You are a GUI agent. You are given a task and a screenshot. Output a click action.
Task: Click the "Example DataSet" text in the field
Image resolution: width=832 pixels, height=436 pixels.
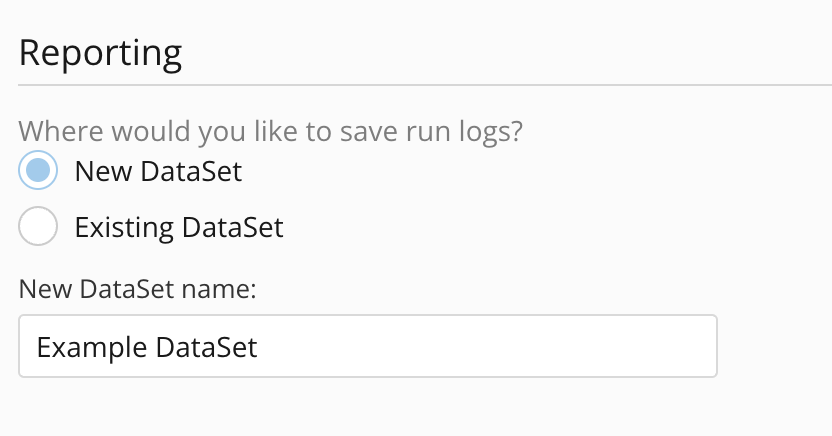147,347
